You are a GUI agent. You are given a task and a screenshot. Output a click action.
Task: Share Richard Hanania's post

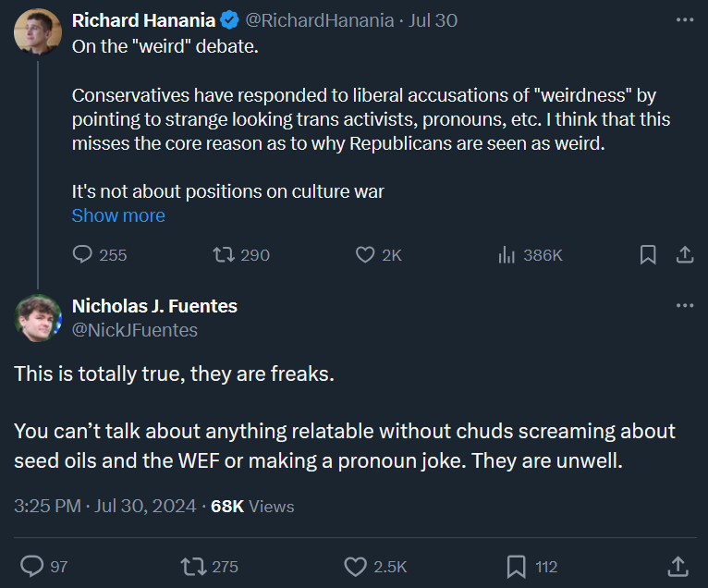[x=685, y=255]
